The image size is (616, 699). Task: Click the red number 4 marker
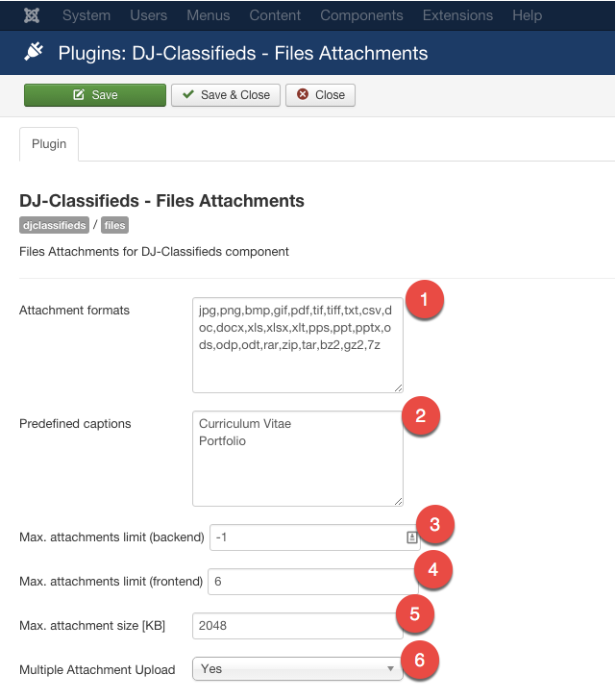coord(433,569)
